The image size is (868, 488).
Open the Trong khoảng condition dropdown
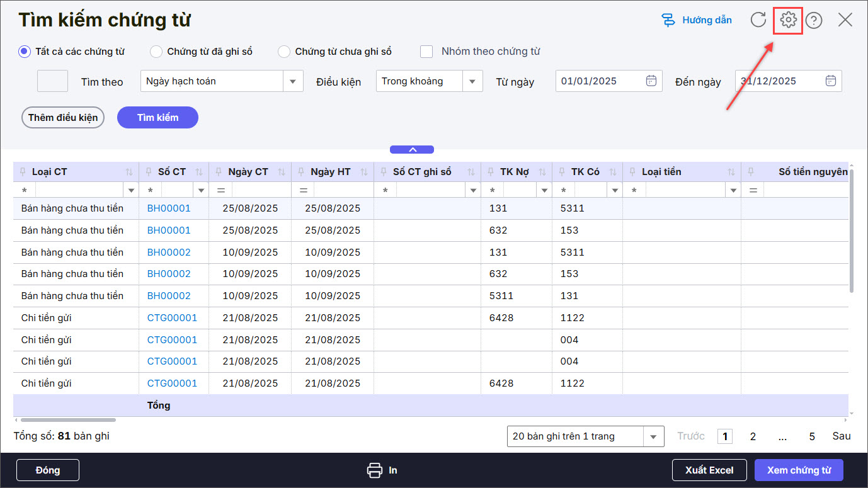point(472,81)
